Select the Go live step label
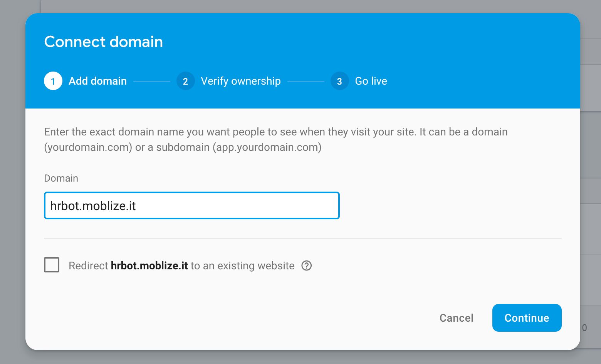Viewport: 601px width, 364px height. 371,81
